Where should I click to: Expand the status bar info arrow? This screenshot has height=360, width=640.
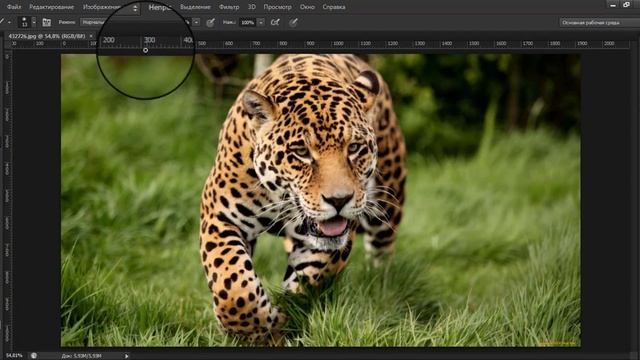coord(127,356)
